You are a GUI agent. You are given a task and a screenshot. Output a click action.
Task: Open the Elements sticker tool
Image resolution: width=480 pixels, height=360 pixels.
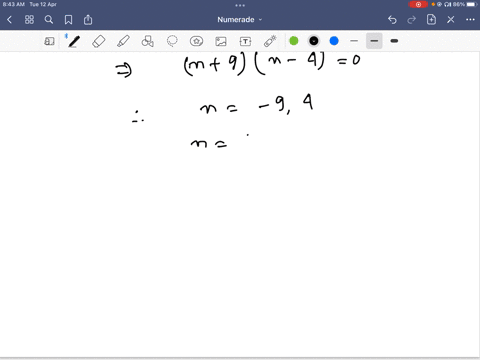[196, 41]
